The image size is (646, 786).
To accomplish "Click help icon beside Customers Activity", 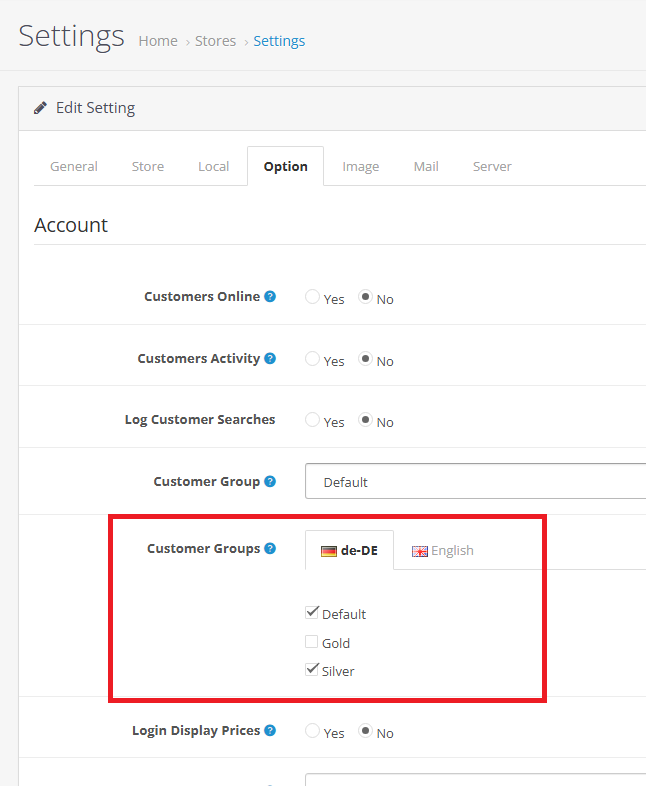I will click(270, 359).
